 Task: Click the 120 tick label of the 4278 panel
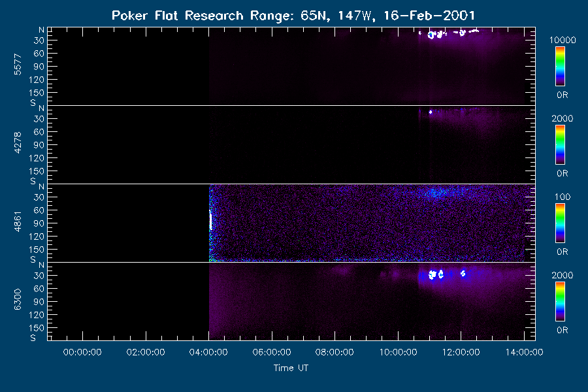(37, 158)
